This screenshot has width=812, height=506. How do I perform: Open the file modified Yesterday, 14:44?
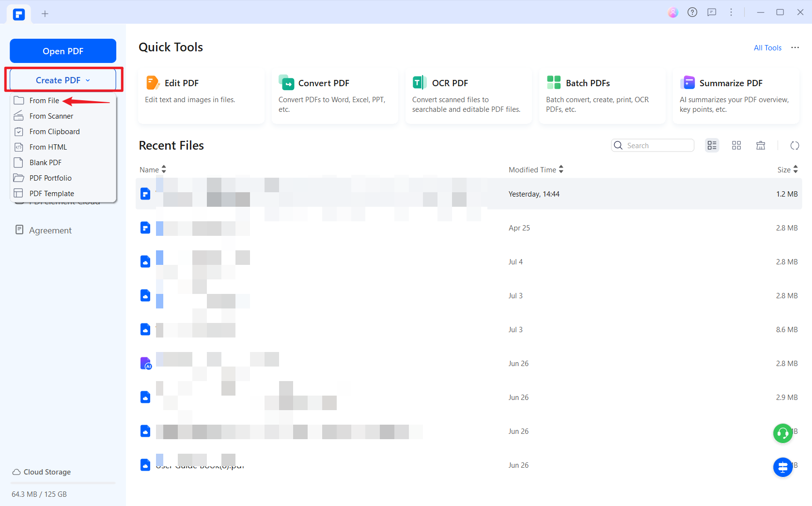tap(468, 194)
